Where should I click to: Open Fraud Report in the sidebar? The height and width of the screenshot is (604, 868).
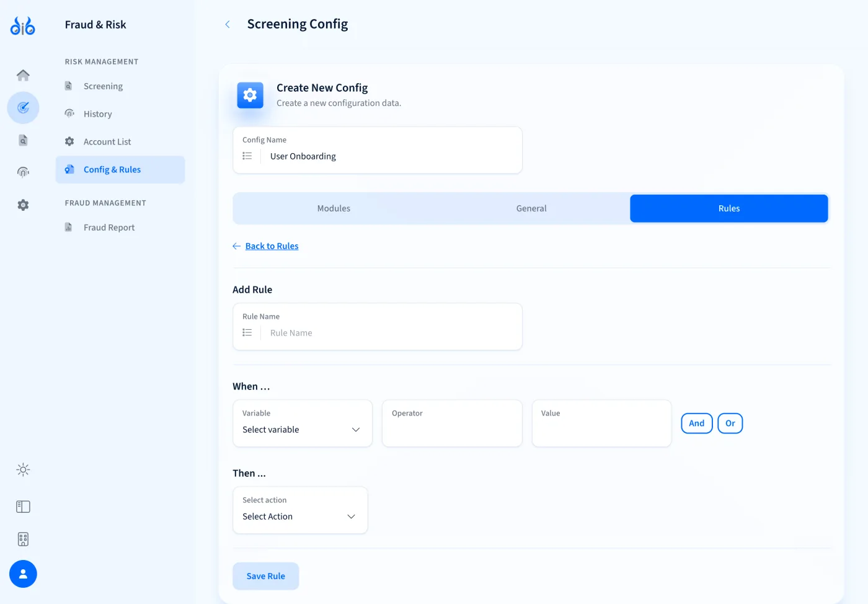(x=120, y=228)
